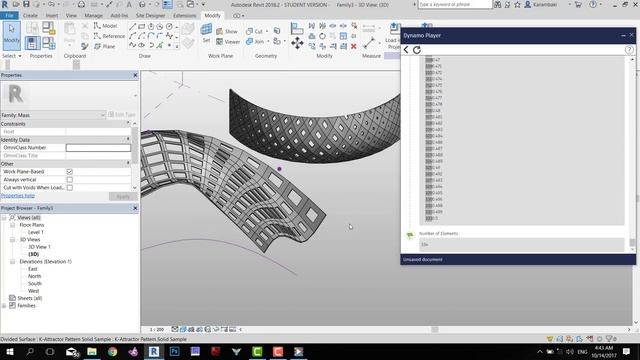Open the Family: Mass dropdown

coord(53,115)
